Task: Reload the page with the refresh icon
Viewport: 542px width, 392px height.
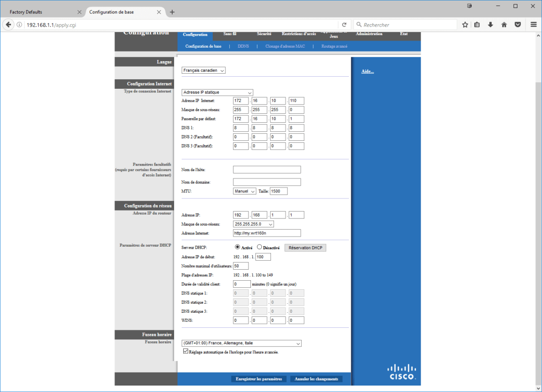Action: [x=344, y=25]
